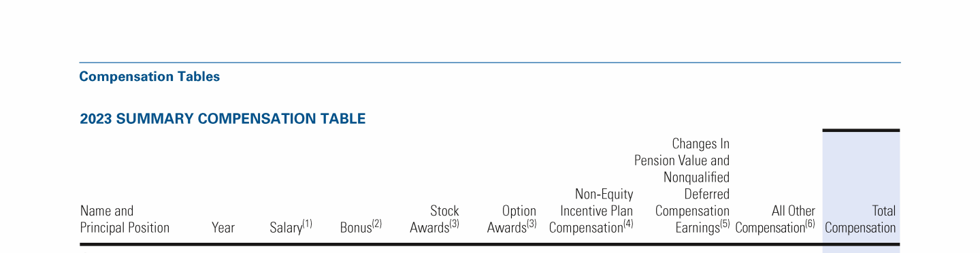This screenshot has width=980, height=253.
Task: Click Non-Equity Incentive Plan Compensation header
Action: point(591,211)
